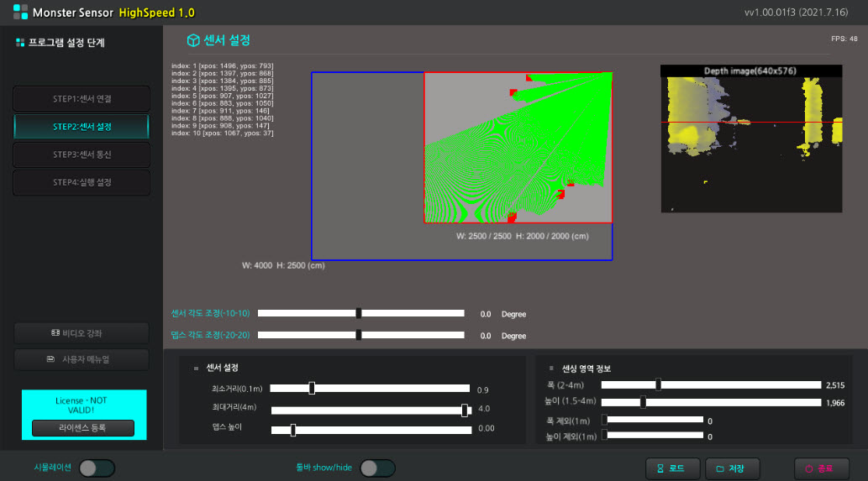Image resolution: width=868 pixels, height=481 pixels.
Task: Click the manual icon in 사용자 메뉴얼
Action: pos(50,358)
